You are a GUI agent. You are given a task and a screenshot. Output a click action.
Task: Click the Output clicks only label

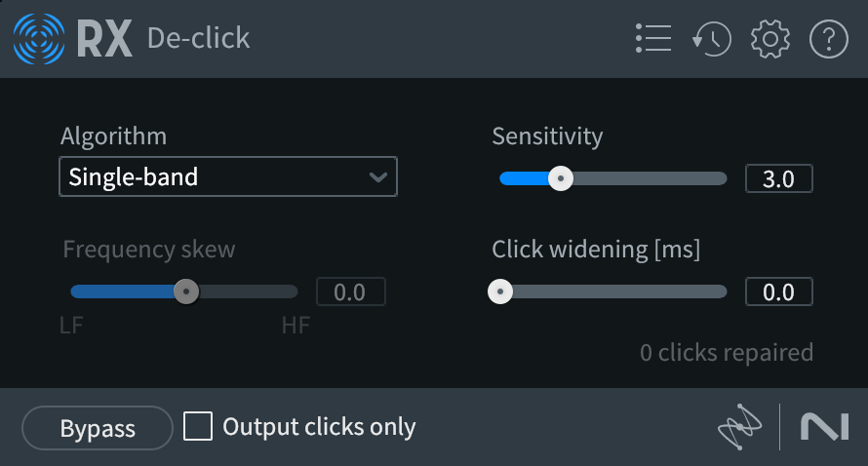(319, 427)
